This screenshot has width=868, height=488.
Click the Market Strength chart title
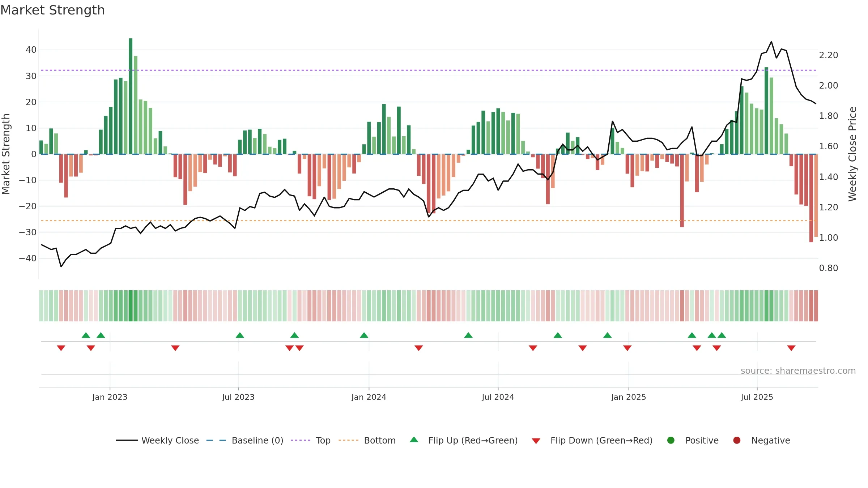[52, 10]
